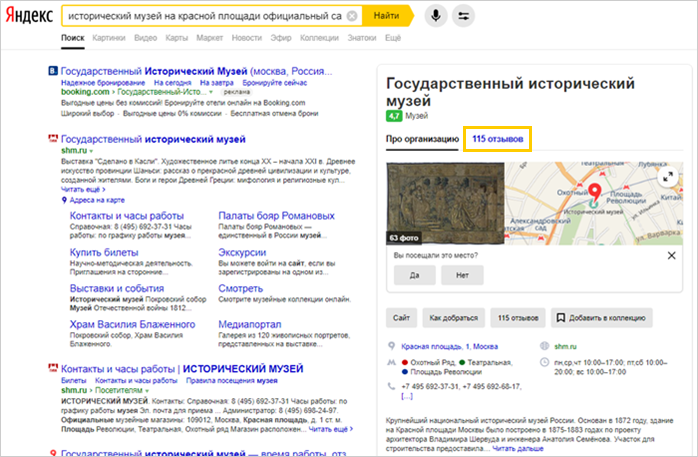This screenshot has height=457, width=698.
Task: Open search settings slider icon
Action: click(x=465, y=17)
